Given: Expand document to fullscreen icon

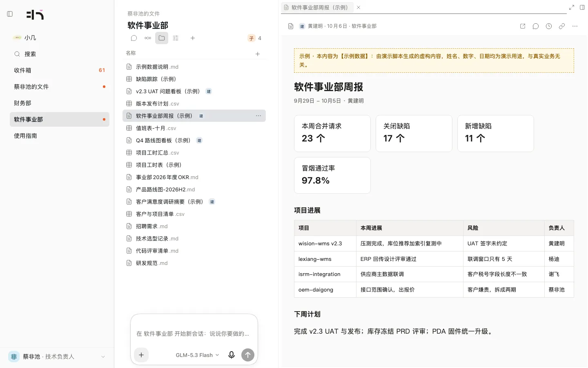Looking at the screenshot, I should (572, 7).
